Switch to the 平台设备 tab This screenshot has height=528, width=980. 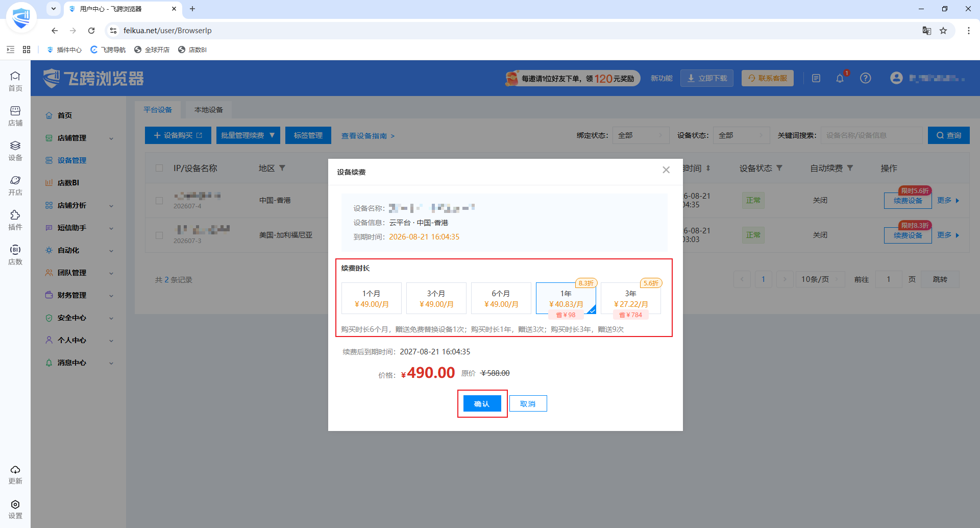[158, 110]
